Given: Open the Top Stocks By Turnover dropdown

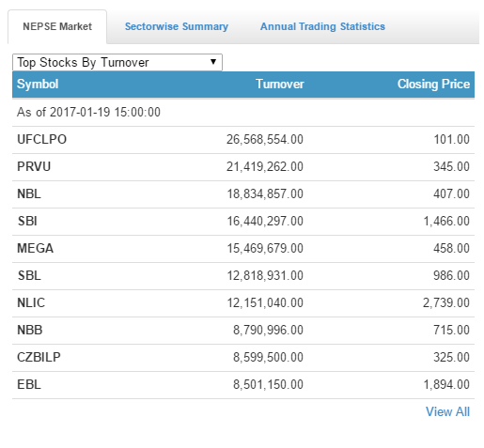Looking at the screenshot, I should coord(117,62).
